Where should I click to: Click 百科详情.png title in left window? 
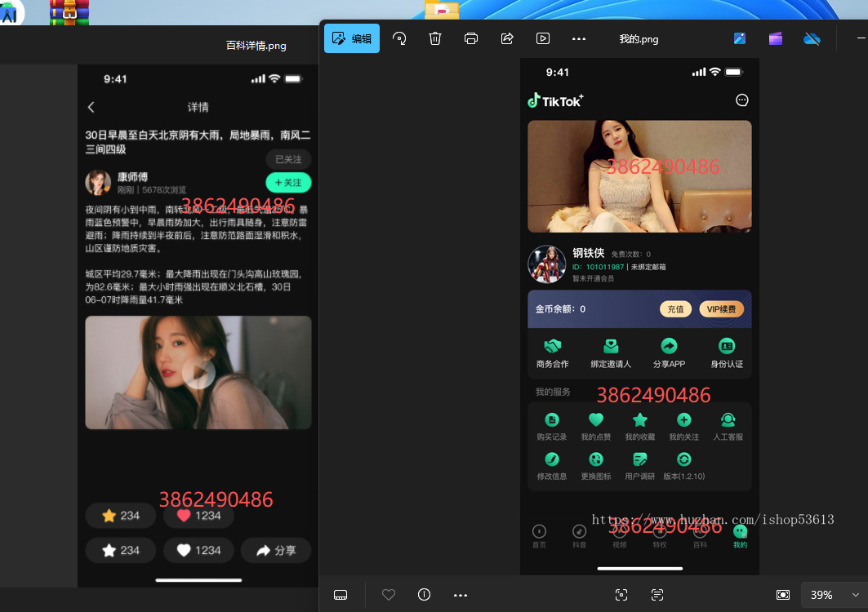(x=256, y=46)
